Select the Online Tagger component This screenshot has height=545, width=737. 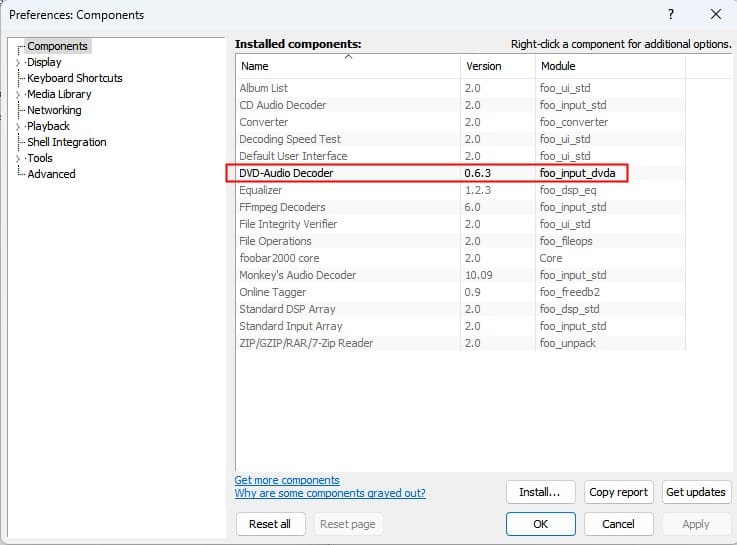point(461,292)
